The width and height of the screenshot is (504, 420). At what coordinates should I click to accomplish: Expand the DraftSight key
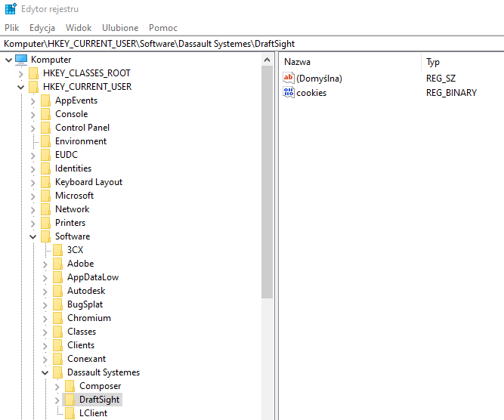(x=57, y=400)
